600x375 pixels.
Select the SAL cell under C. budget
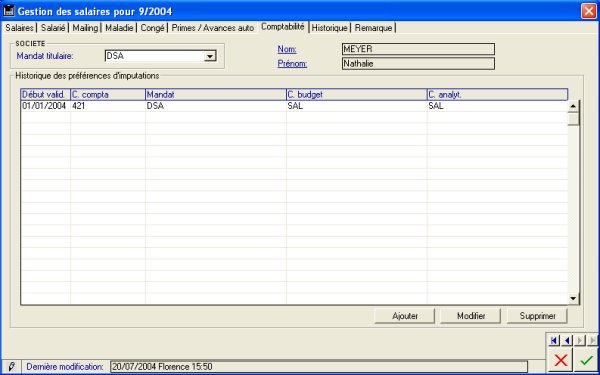pos(357,106)
